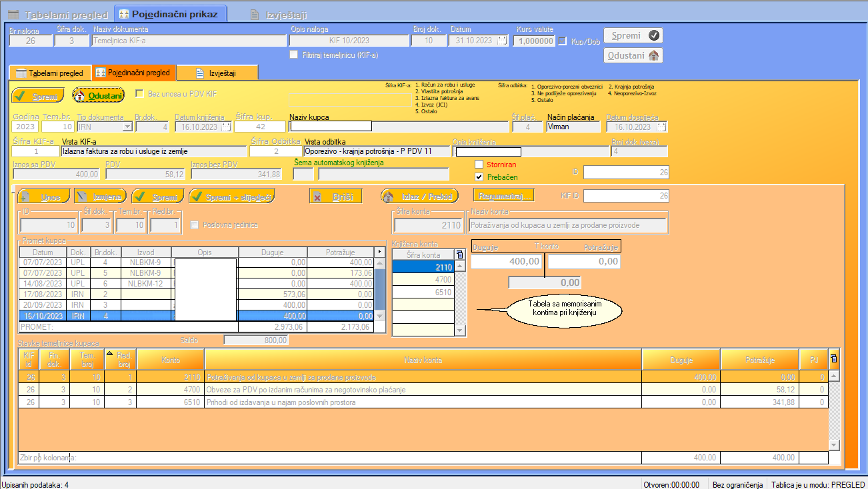
Task: Click the house icon on top Odustani button
Action: pyautogui.click(x=654, y=56)
